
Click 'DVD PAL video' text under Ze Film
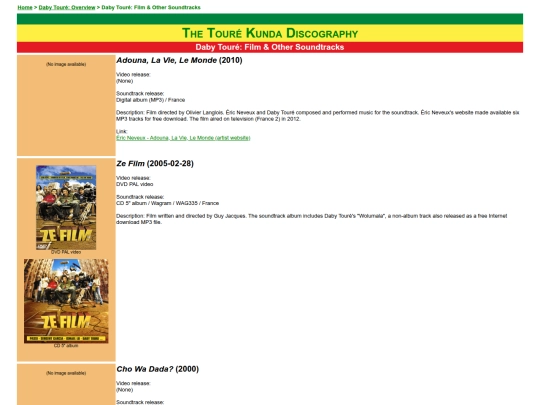135,184
